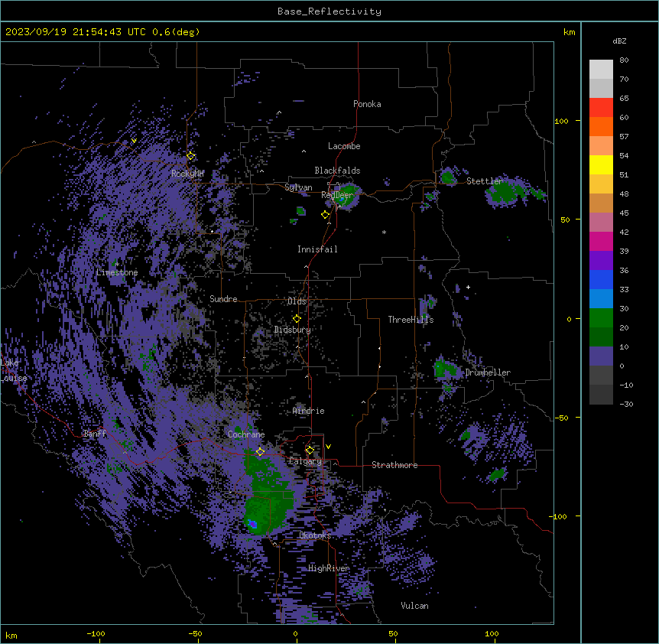Click the yellow diamond marker above Didsbury
The image size is (659, 644).
297,319
